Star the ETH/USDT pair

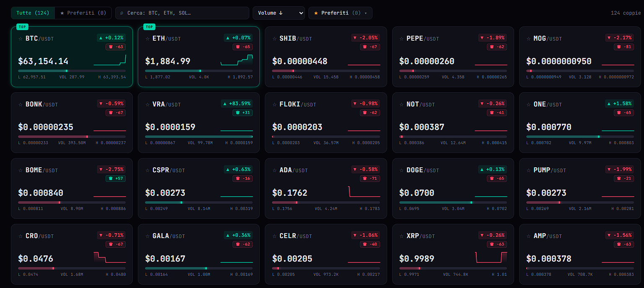[147, 39]
